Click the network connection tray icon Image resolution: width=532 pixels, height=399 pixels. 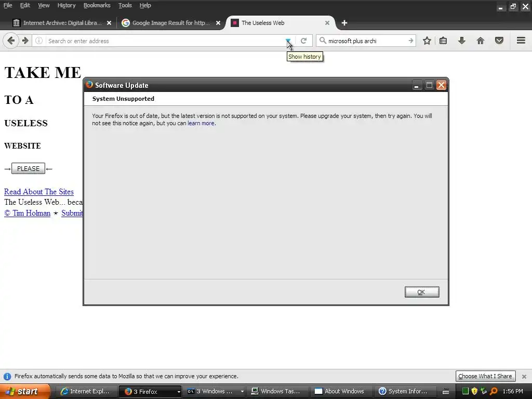(484, 391)
